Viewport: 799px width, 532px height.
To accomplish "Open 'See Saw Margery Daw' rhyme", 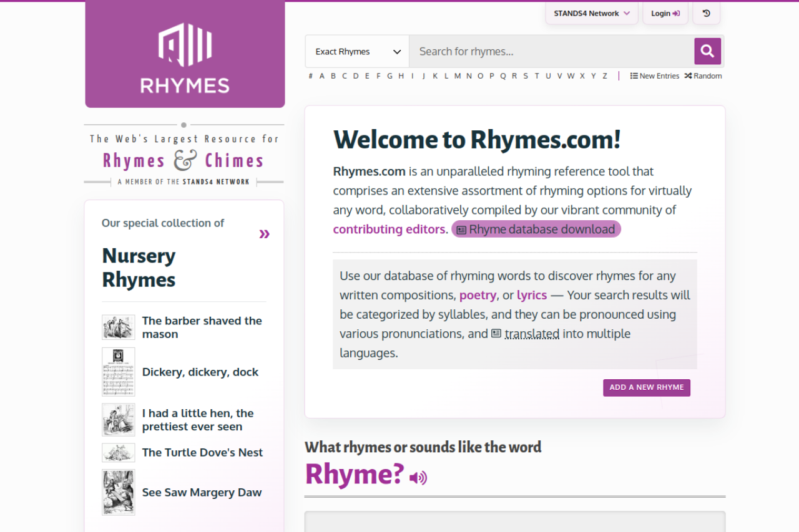I will coord(202,493).
